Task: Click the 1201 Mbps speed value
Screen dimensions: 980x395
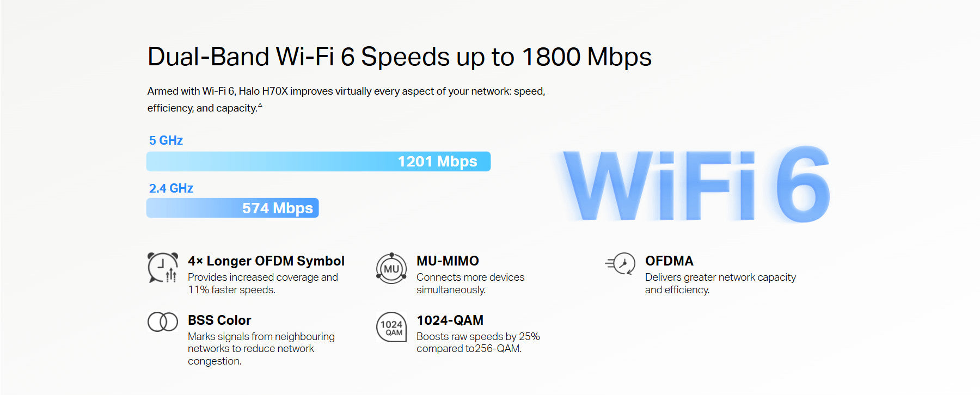Action: 437,162
